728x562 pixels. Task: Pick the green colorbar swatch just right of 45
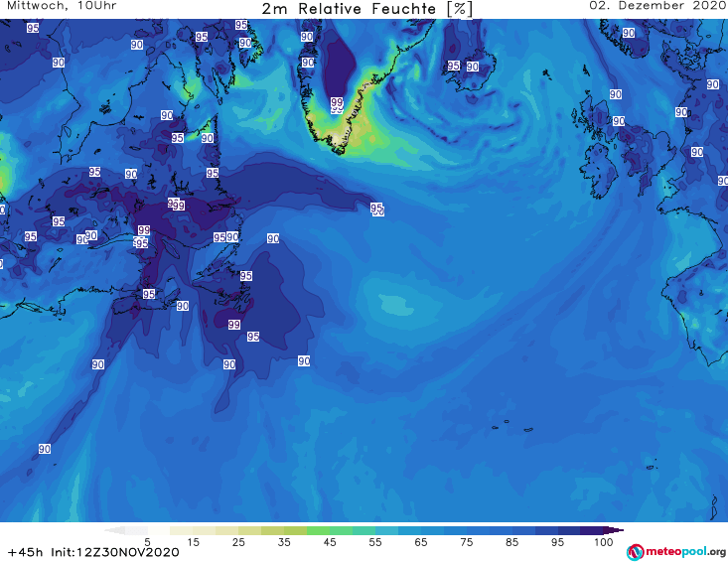pos(342,530)
